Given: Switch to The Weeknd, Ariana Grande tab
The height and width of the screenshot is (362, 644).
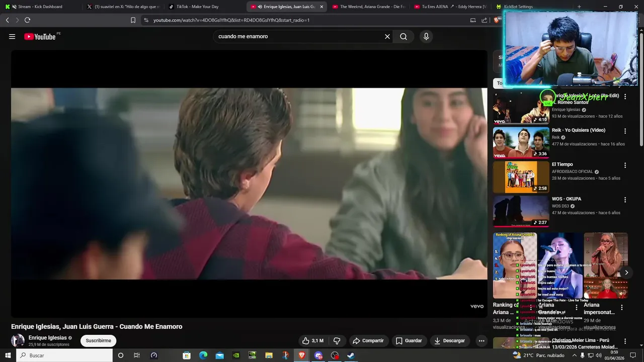Looking at the screenshot, I should (369, 7).
